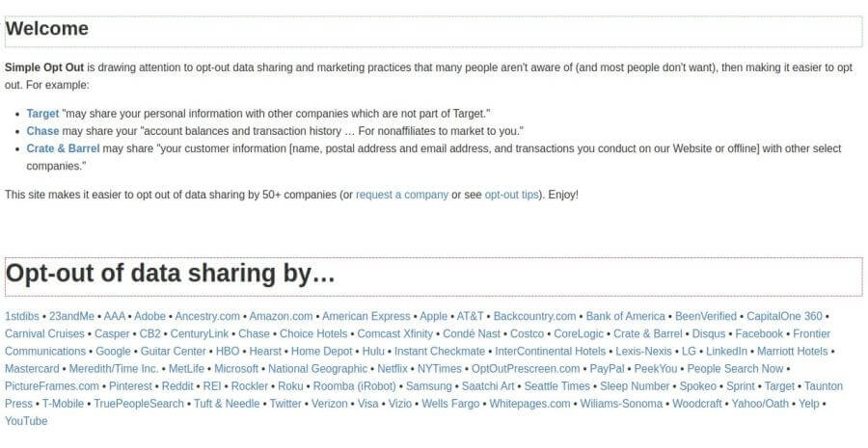Visit the Casper link
Screen dimensions: 868x448
tap(112, 334)
